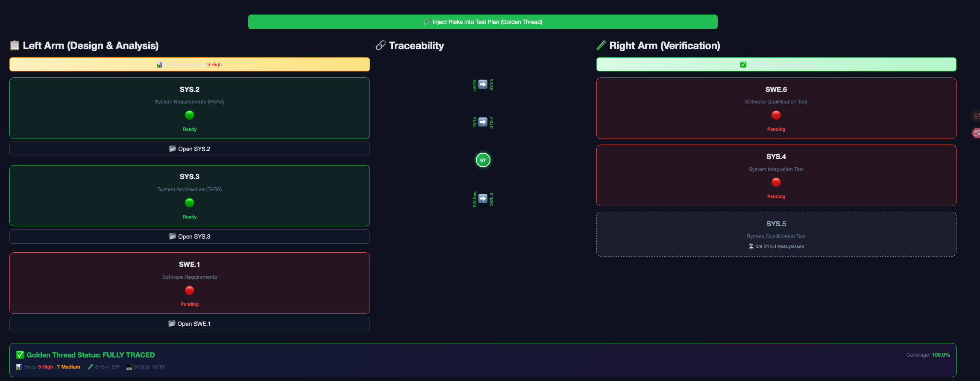Click the Open SYS.3 button
Screen dimensions: 980x381
(x=189, y=236)
